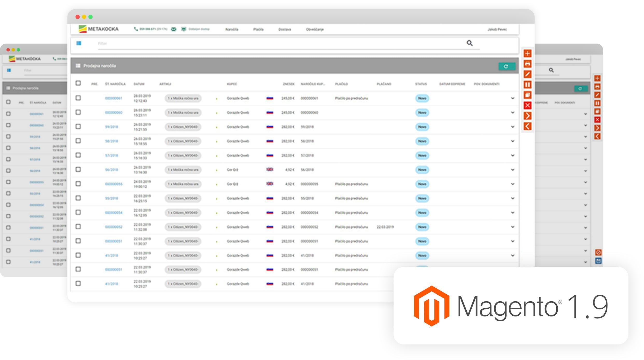
Task: Select the checkbox of order 58/2018 in front window
Action: 78,141
